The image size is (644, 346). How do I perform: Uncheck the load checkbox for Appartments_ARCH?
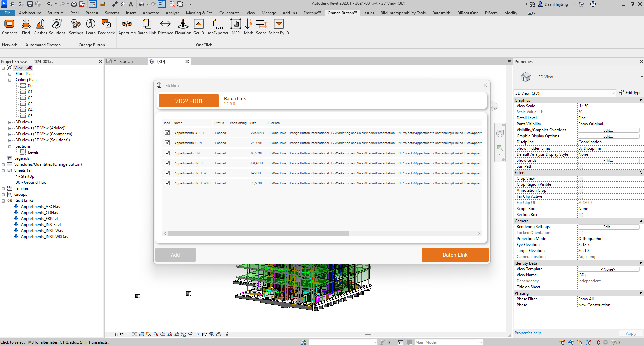pyautogui.click(x=167, y=132)
